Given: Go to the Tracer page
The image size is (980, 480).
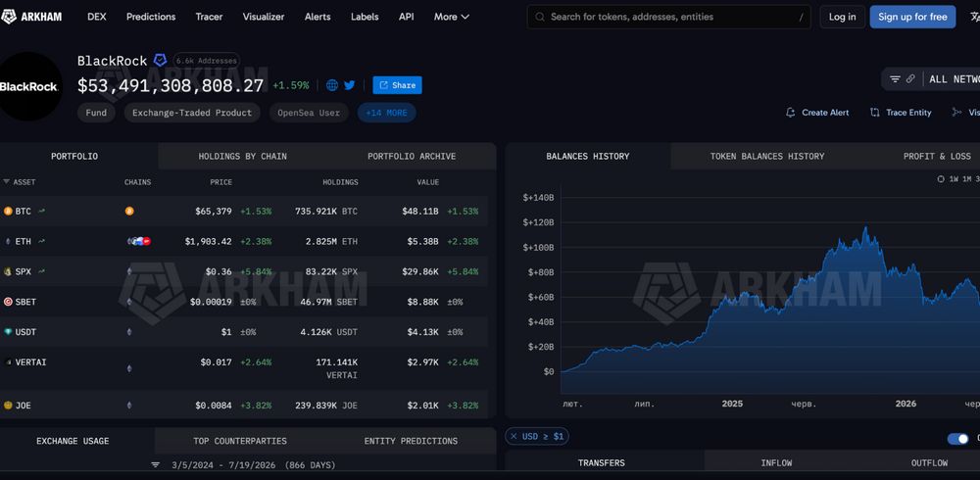Looking at the screenshot, I should point(209,17).
